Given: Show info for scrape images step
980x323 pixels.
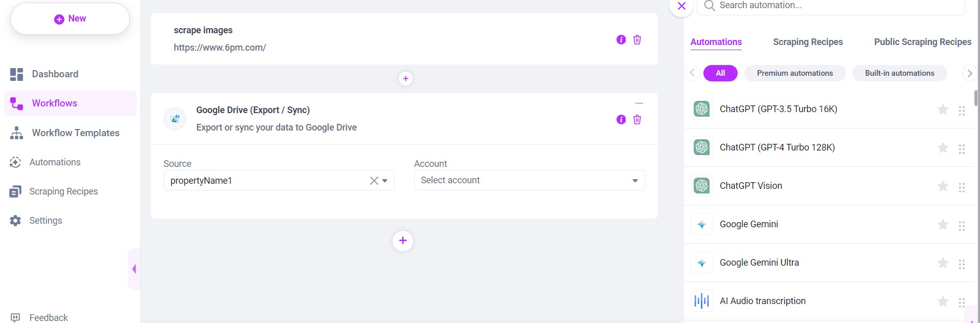Looking at the screenshot, I should click(621, 40).
